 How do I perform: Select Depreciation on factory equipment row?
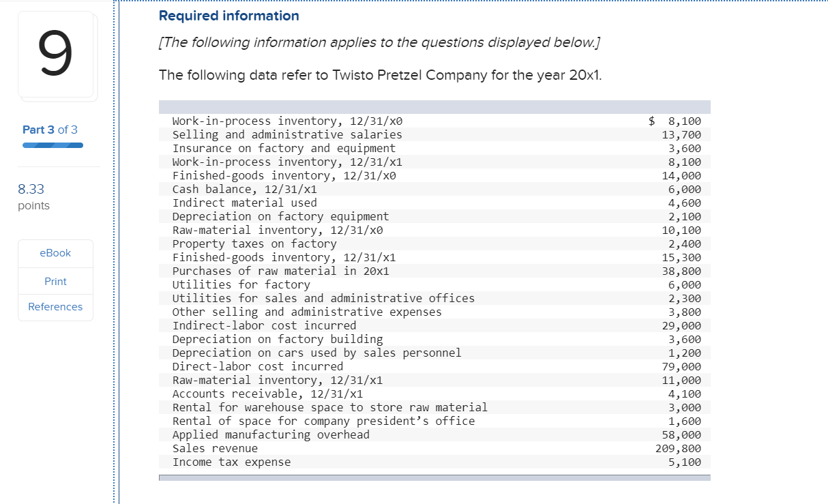point(435,216)
